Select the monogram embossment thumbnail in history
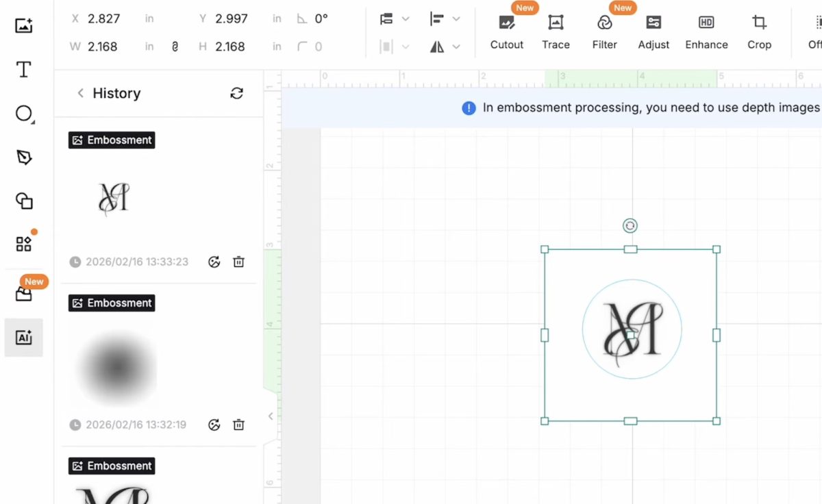Screen dimensions: 822x504 pyautogui.click(x=113, y=199)
